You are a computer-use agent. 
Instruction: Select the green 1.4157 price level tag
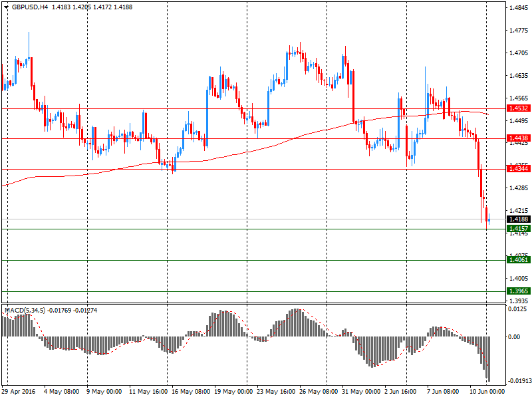(518, 229)
